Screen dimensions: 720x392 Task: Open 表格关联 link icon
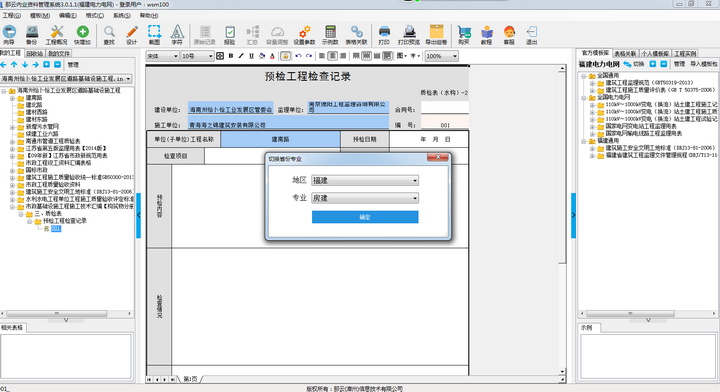[356, 35]
